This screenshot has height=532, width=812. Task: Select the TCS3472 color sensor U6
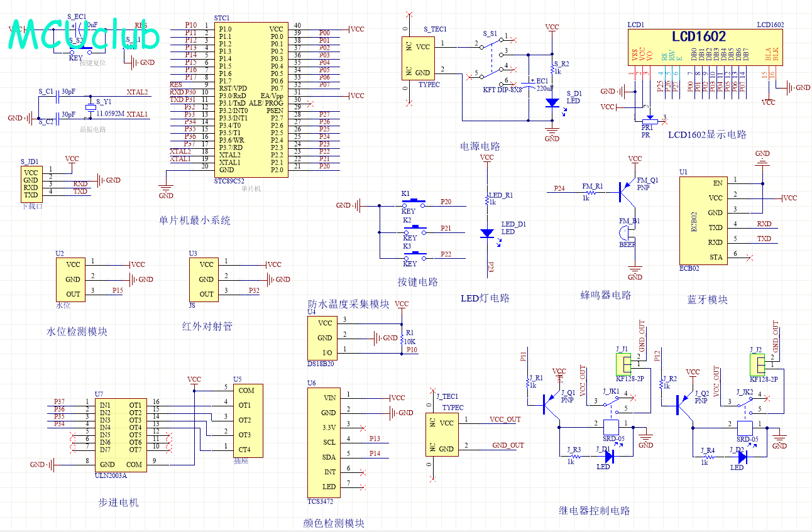pyautogui.click(x=323, y=442)
